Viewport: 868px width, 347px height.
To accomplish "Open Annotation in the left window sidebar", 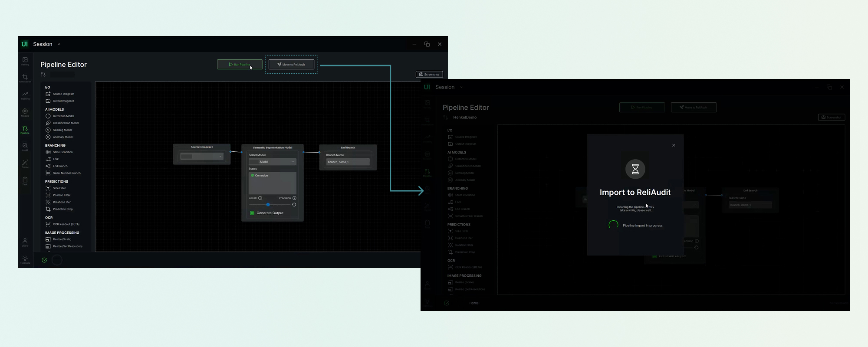I will click(25, 78).
